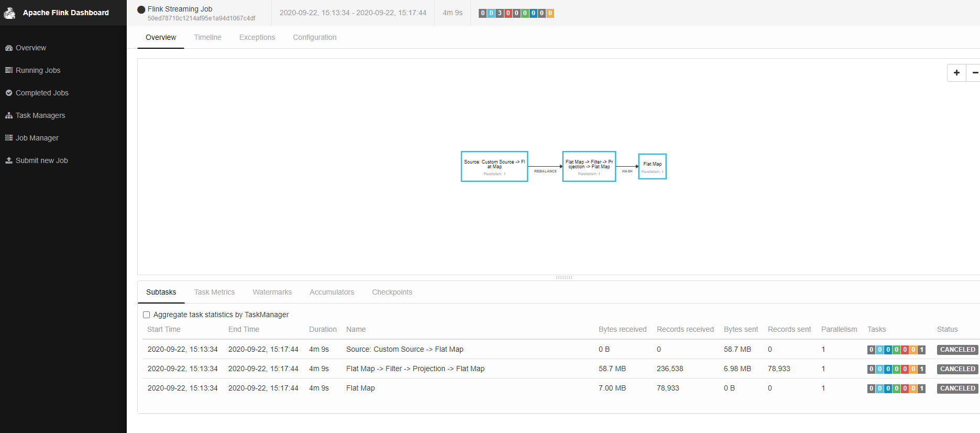The width and height of the screenshot is (980, 433).
Task: Open the Task Metrics tab
Action: coord(214,292)
